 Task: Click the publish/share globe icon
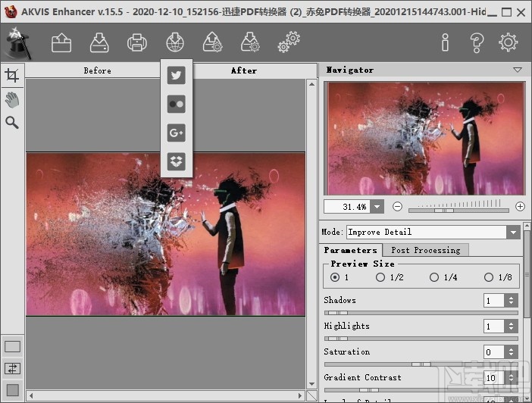[175, 42]
